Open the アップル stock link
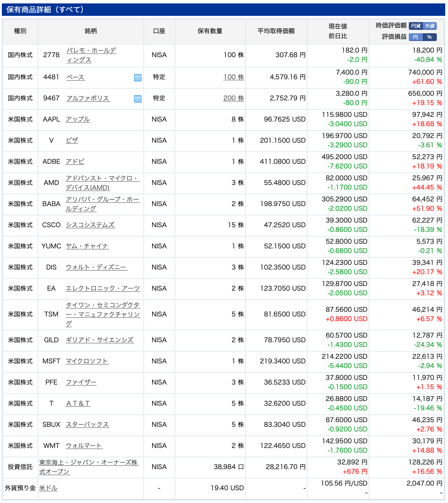The image size is (448, 503). tap(78, 119)
